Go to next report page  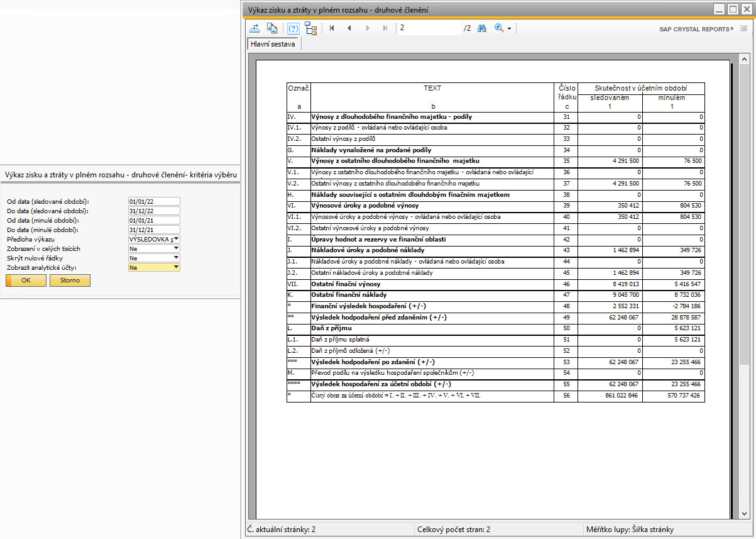pos(368,28)
